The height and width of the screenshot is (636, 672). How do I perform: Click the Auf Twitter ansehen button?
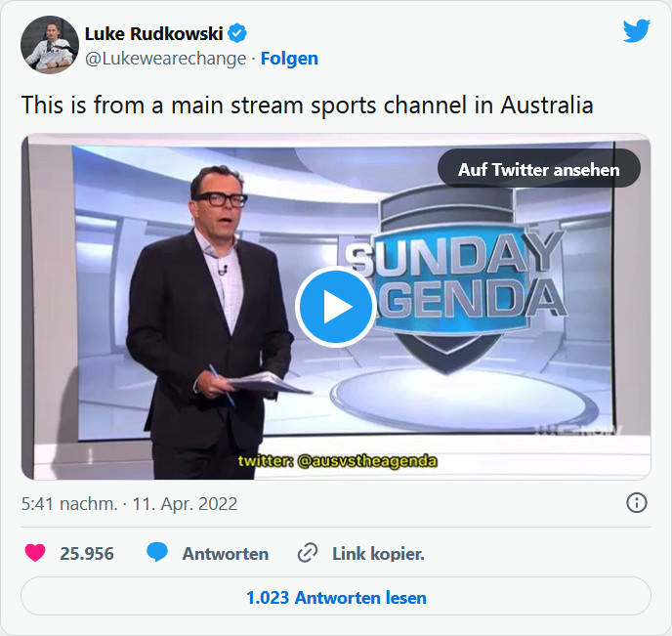pos(539,168)
